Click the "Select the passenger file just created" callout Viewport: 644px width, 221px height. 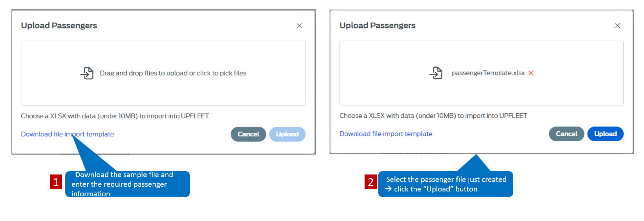pyautogui.click(x=446, y=184)
